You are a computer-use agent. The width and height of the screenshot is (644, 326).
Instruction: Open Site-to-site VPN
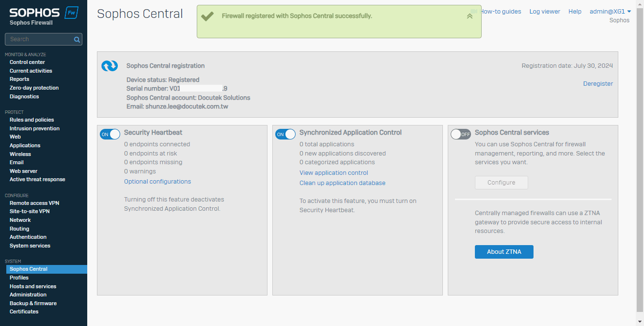30,211
